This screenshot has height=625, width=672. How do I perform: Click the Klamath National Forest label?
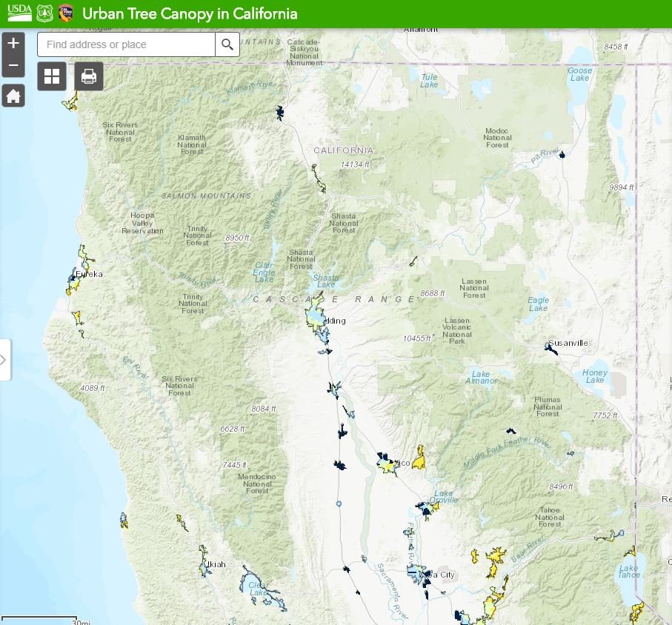[192, 144]
